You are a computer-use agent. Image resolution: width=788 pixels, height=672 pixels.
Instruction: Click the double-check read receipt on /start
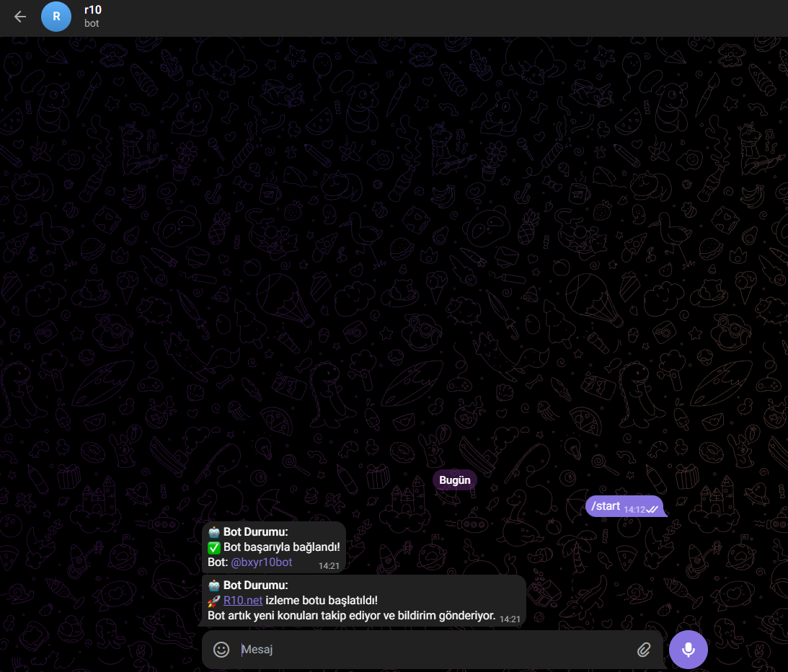click(x=652, y=509)
